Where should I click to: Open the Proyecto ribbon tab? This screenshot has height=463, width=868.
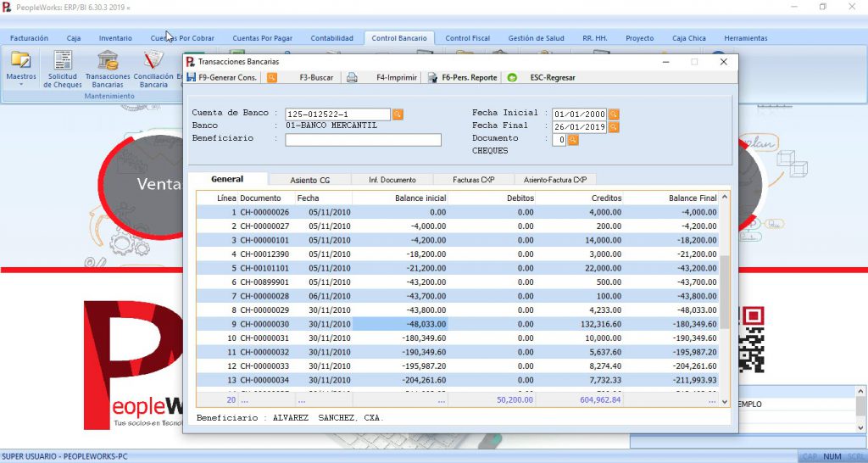pyautogui.click(x=639, y=38)
